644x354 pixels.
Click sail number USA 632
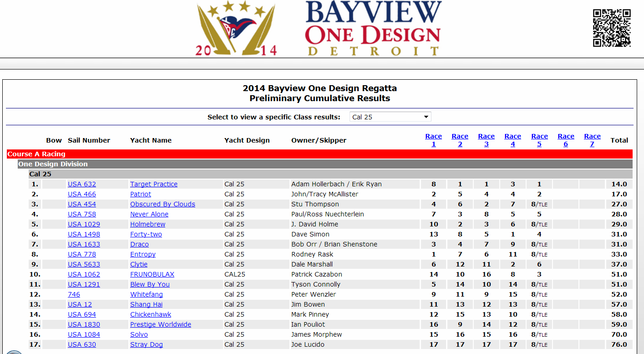pos(82,184)
